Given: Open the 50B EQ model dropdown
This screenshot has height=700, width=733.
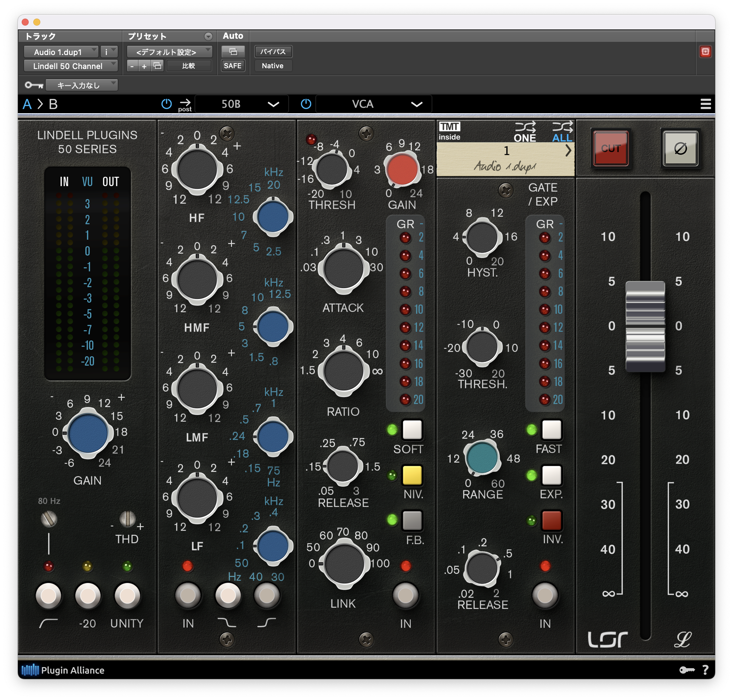Looking at the screenshot, I should click(x=241, y=103).
